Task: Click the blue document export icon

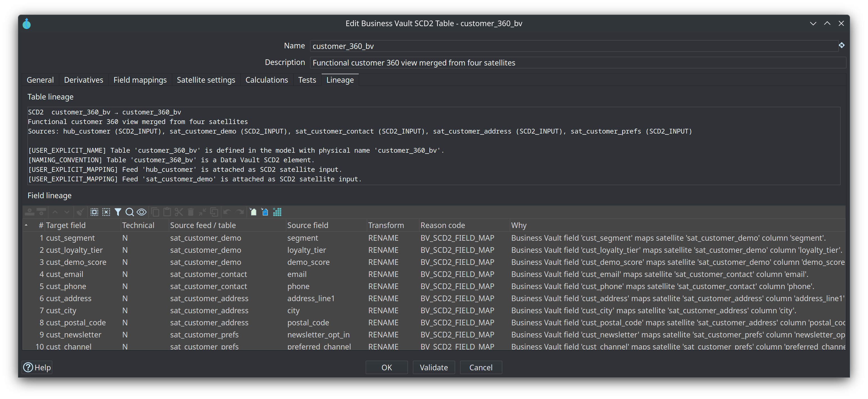Action: pyautogui.click(x=265, y=212)
